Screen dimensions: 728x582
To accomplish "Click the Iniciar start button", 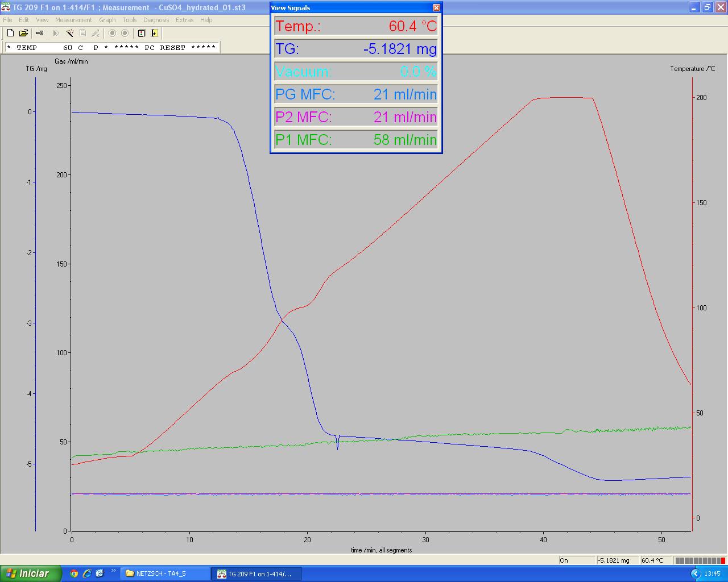I will click(30, 573).
